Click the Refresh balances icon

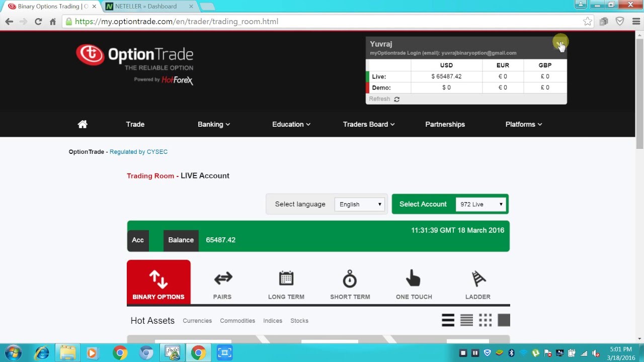pos(396,99)
